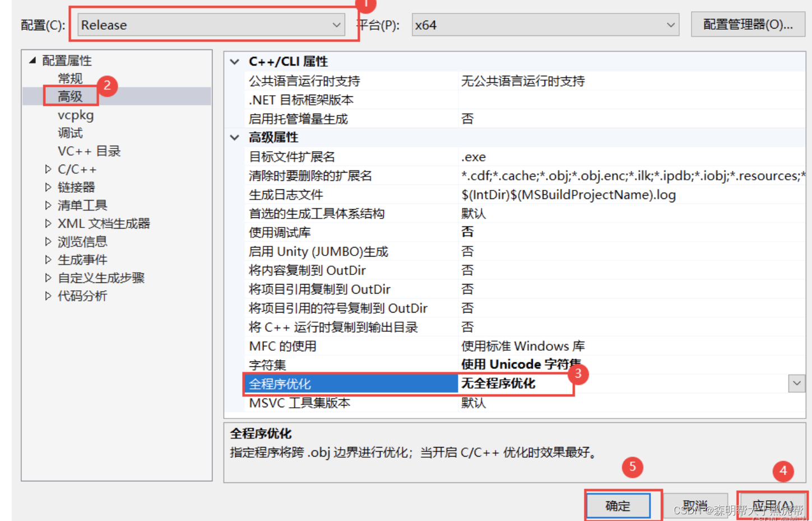Screen dimensions: 812x521
Task: Open the 平台 x64 dropdown
Action: (545, 25)
